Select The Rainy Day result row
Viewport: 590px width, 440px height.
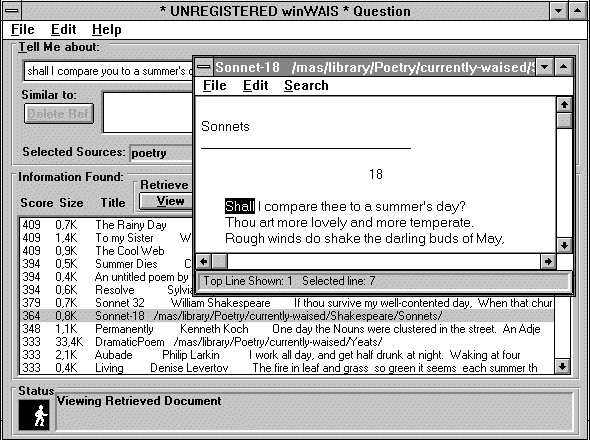pos(107,225)
